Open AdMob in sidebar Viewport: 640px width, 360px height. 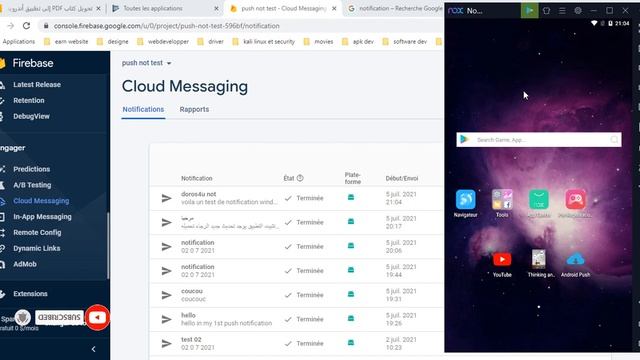point(24,264)
